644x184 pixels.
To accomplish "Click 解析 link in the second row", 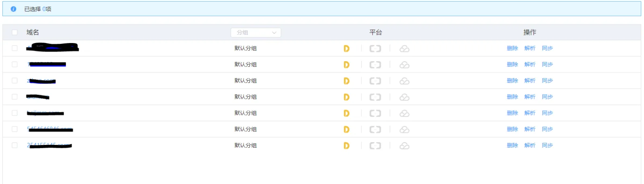I will [x=530, y=64].
